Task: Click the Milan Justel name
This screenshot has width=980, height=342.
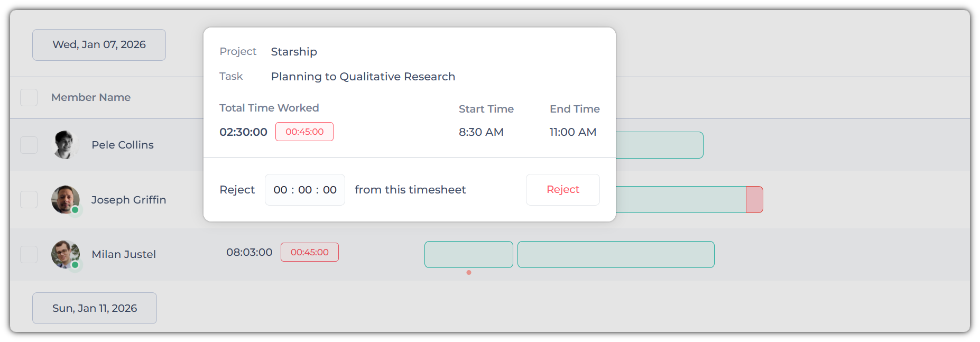Action: point(124,254)
